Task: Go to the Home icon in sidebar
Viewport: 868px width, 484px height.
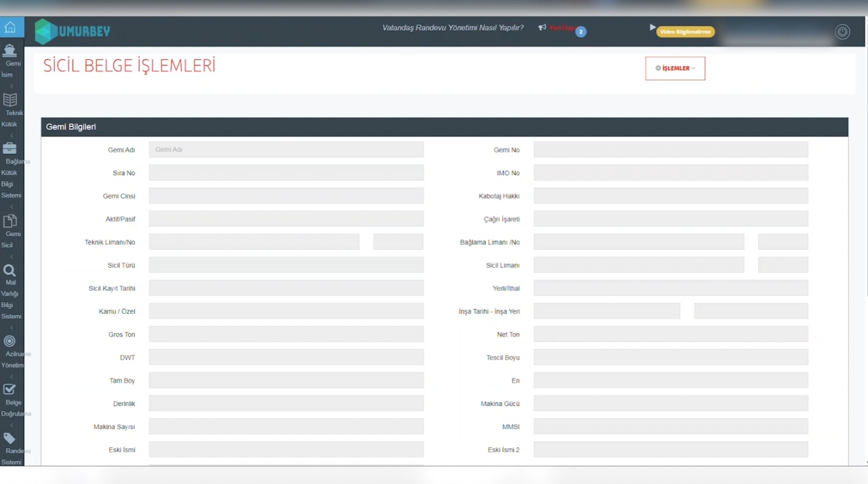Action: [10, 27]
